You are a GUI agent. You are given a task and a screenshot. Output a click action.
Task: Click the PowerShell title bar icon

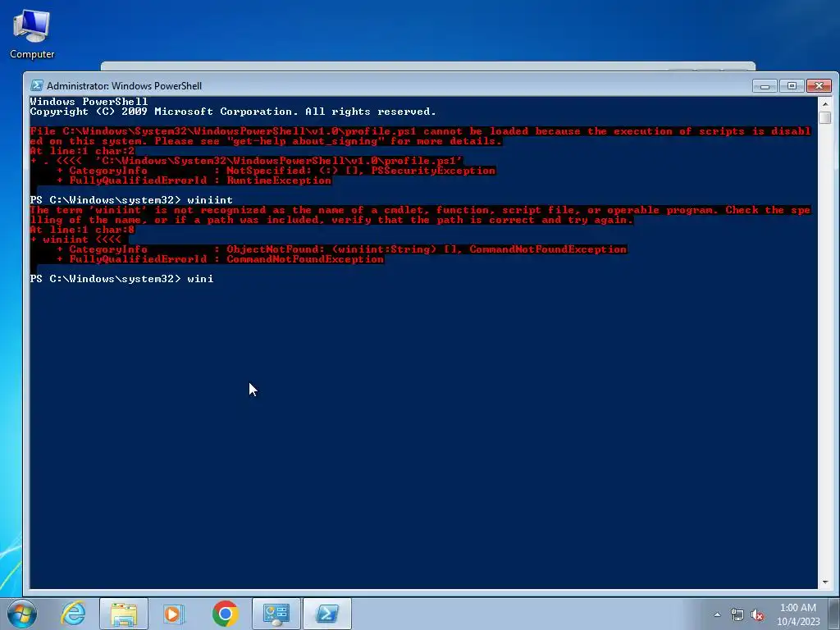(36, 85)
